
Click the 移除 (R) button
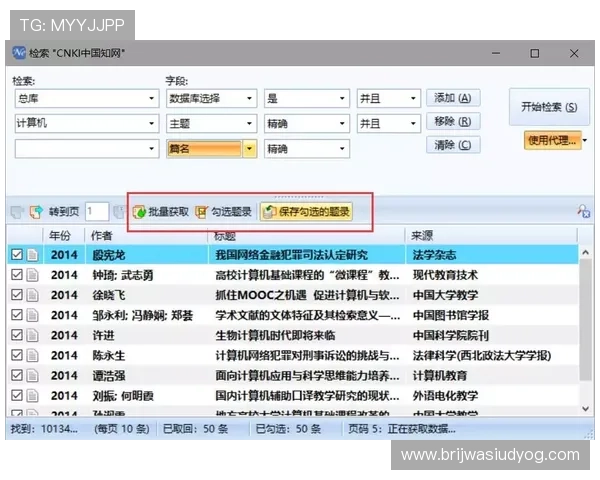tap(453, 121)
